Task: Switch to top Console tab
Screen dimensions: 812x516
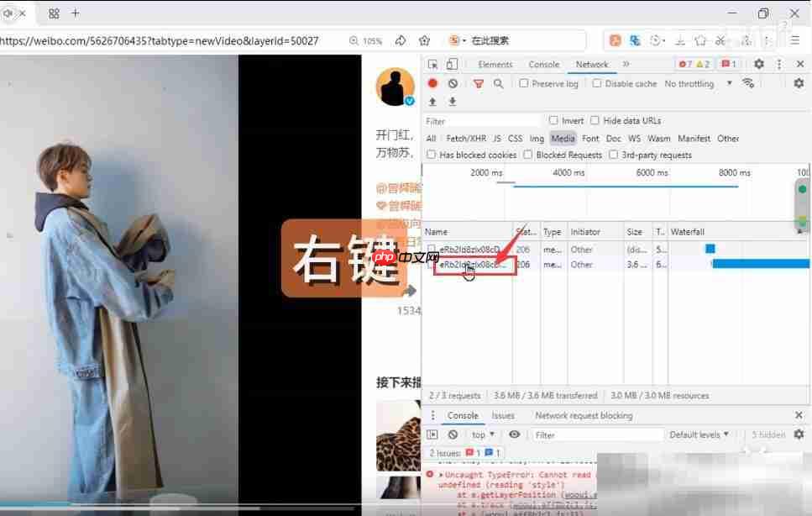Action: pyautogui.click(x=544, y=64)
